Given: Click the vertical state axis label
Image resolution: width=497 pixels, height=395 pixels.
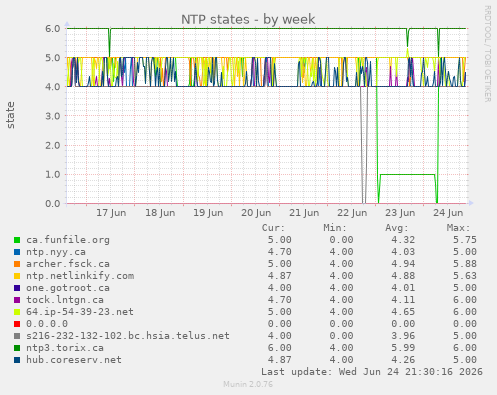Looking at the screenshot, I should [x=11, y=115].
